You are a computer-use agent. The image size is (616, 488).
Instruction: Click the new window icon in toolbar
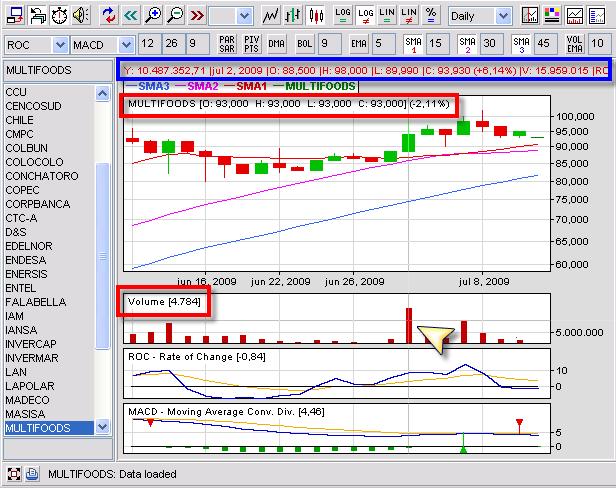[x=15, y=15]
